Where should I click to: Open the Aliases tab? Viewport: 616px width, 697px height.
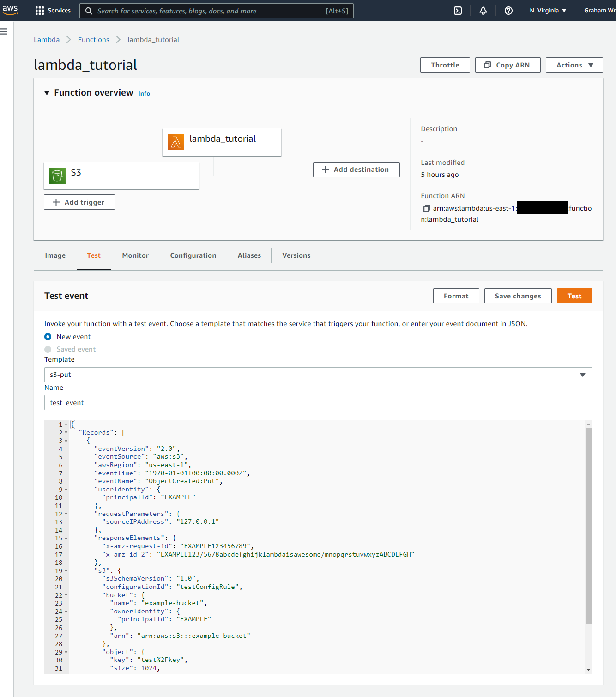tap(249, 255)
